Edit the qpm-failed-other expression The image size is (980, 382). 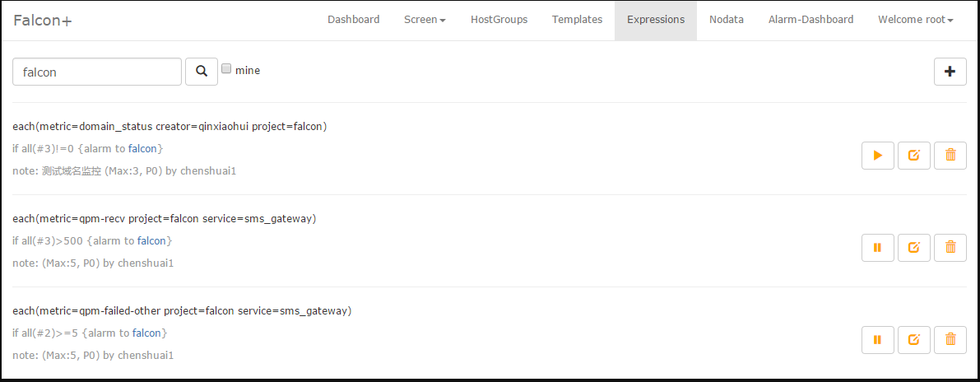913,339
